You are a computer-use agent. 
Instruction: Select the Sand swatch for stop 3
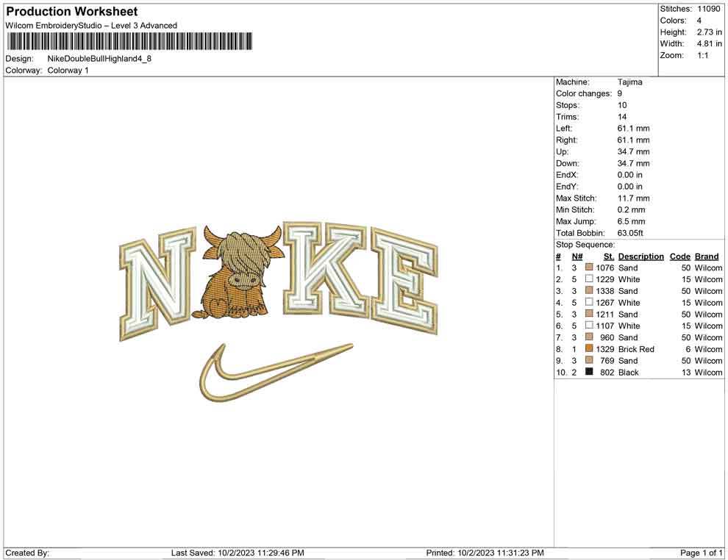(589, 290)
